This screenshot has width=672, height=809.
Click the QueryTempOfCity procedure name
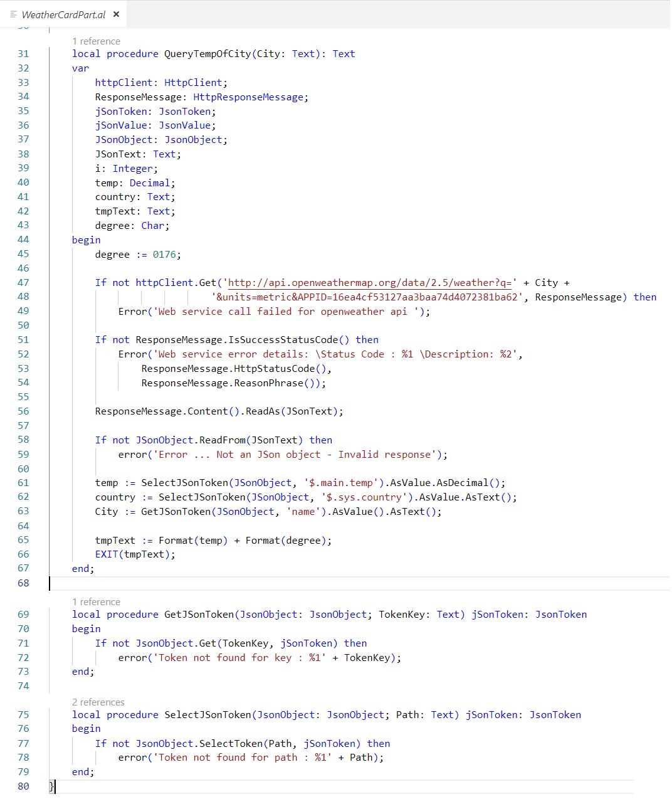point(207,54)
